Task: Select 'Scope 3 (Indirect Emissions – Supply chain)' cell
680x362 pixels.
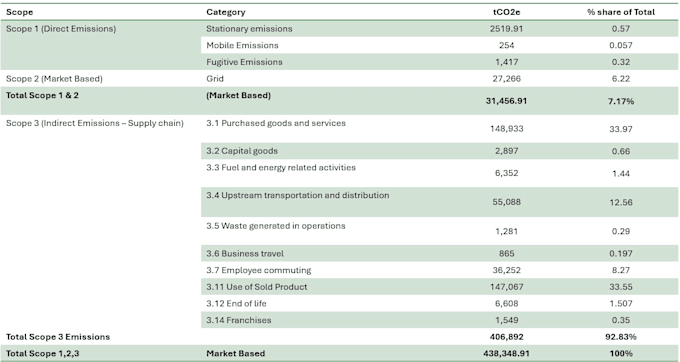Action: pyautogui.click(x=95, y=123)
